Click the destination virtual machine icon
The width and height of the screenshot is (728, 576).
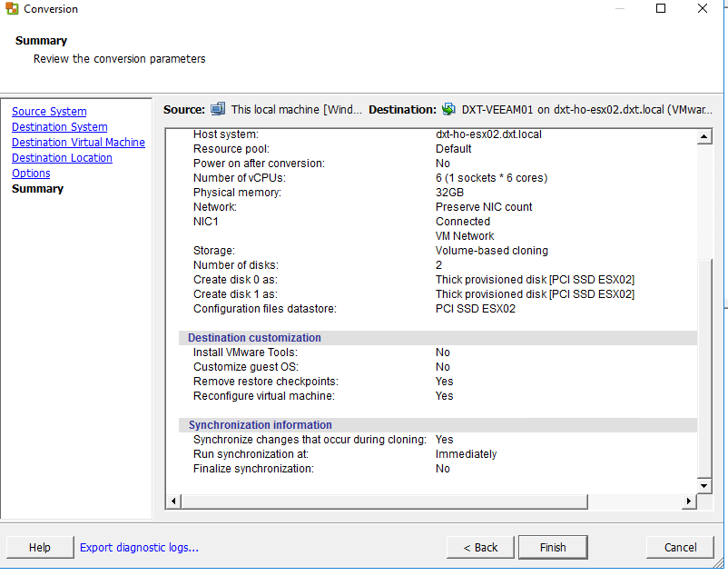(448, 109)
